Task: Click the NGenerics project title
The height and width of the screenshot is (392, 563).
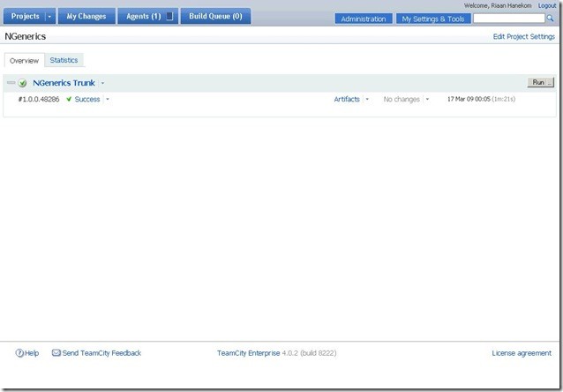Action: (25, 36)
